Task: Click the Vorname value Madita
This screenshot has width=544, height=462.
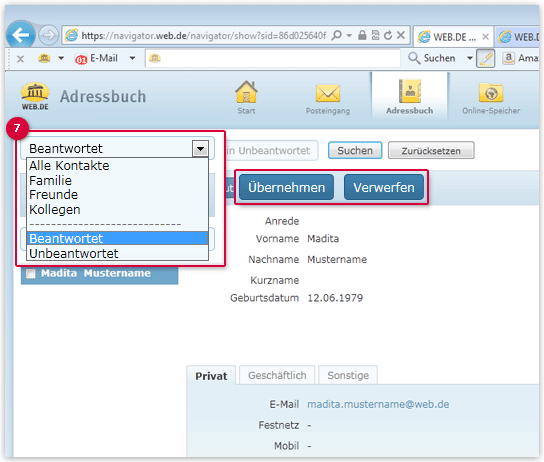Action: coord(323,239)
